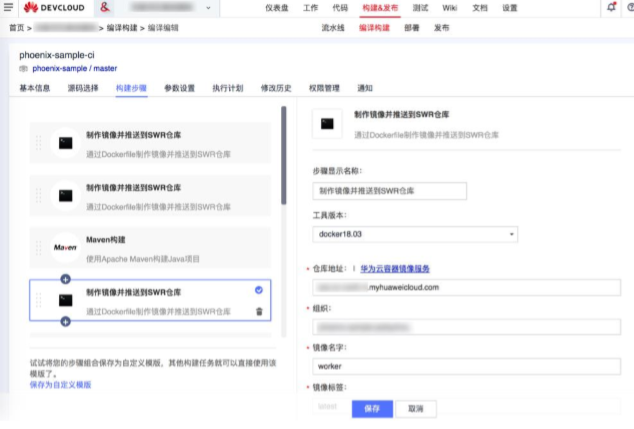Open 华为云容器镜像服务 link

(x=395, y=269)
